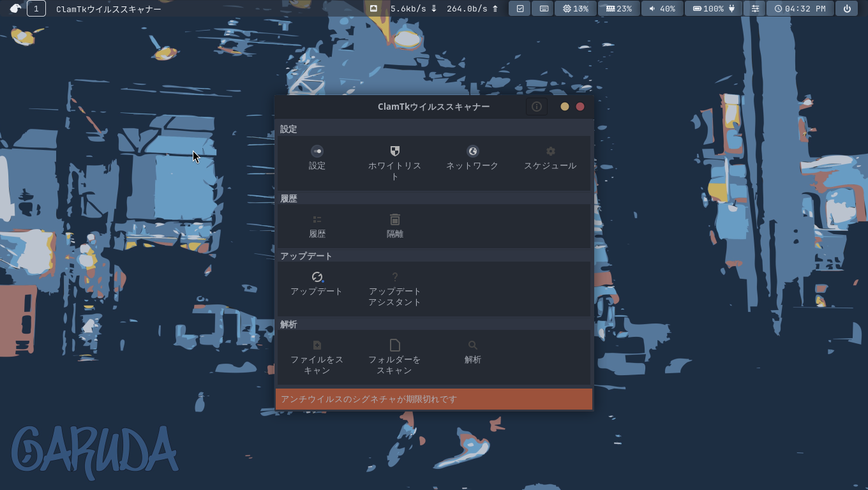Click the volume 40% indicator
Viewport: 868px width, 490px height.
[662, 8]
